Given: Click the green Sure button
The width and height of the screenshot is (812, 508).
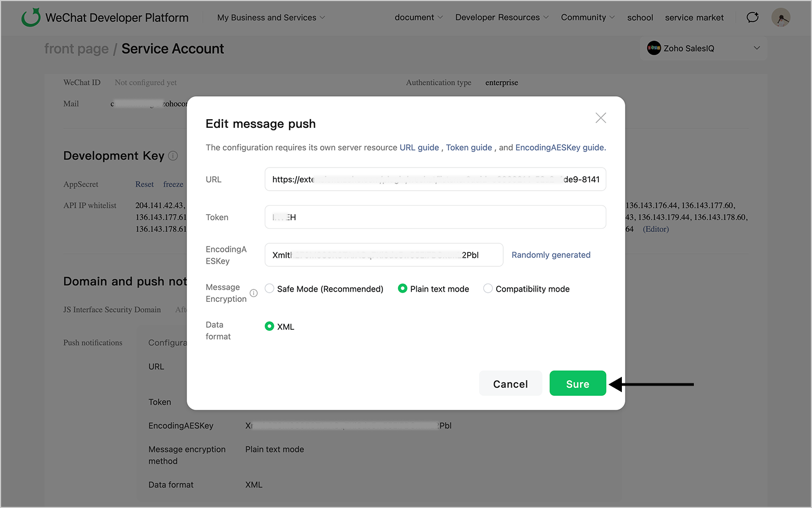Looking at the screenshot, I should pyautogui.click(x=577, y=383).
